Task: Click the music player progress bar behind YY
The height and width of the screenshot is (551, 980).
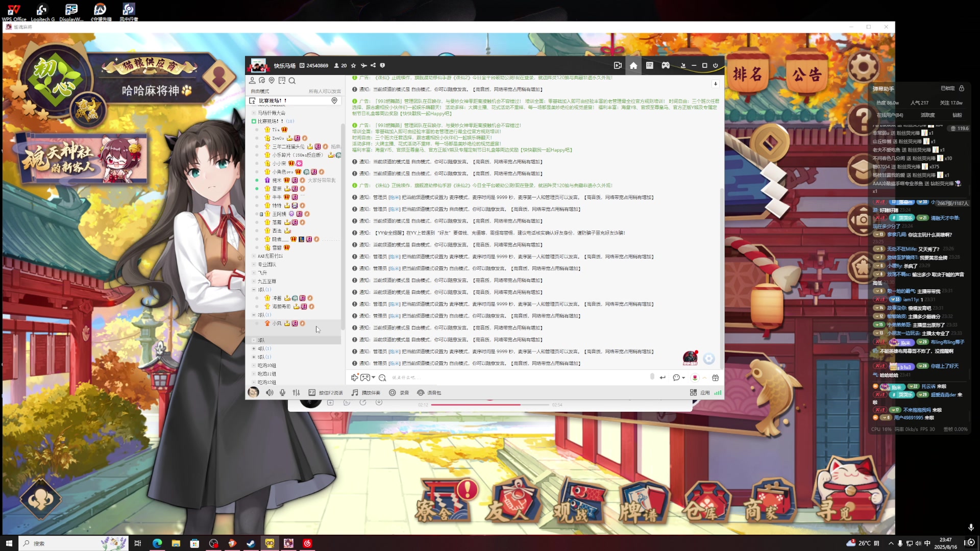Action: tap(491, 405)
